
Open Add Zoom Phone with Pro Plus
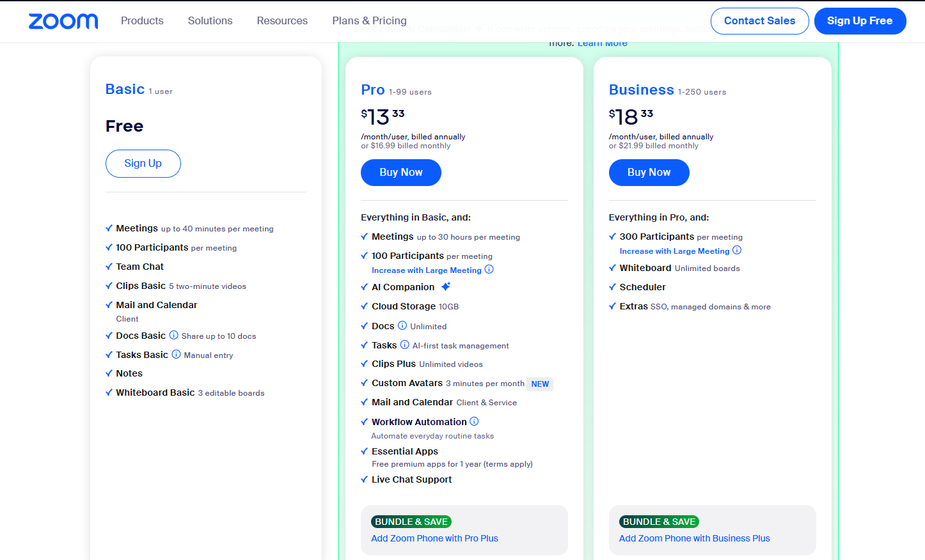click(x=434, y=538)
